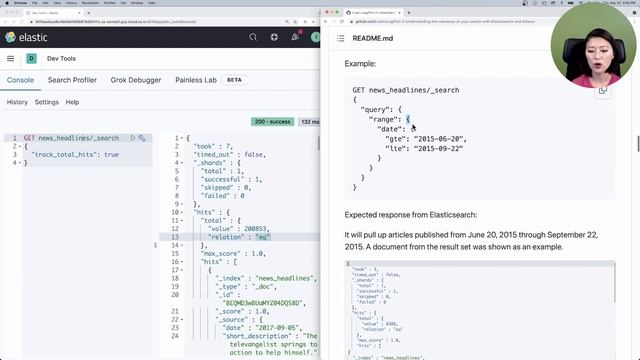Click the BETA badge next to Painless Lab

click(234, 80)
